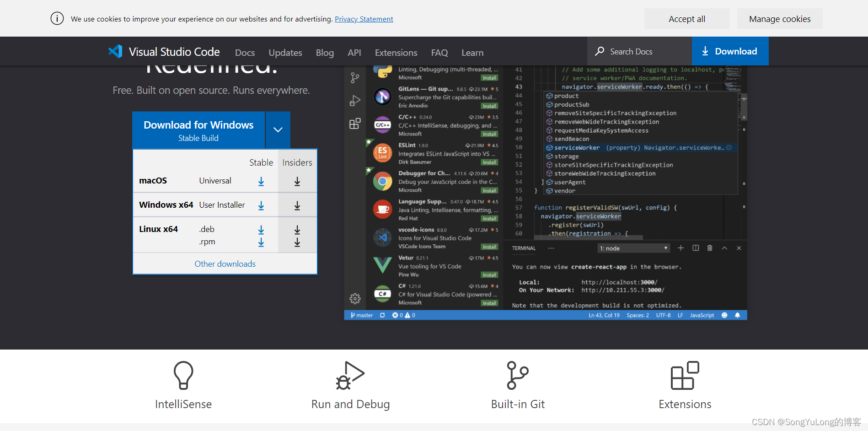
Task: Click the terminal plus icon for new terminal
Action: [x=680, y=248]
